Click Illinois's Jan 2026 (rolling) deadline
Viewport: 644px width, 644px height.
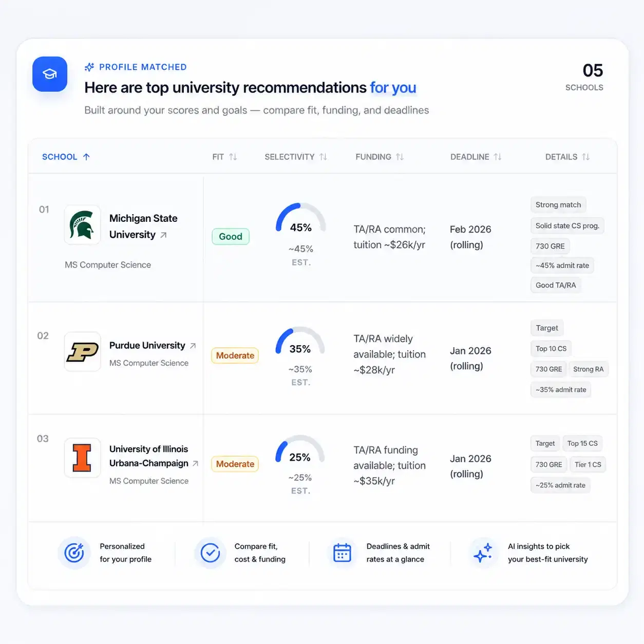point(470,466)
